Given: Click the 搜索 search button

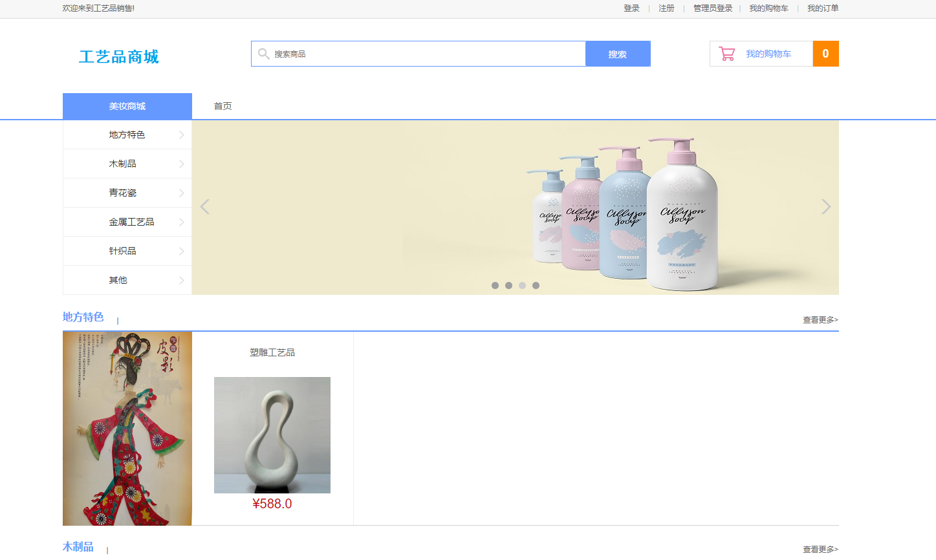Looking at the screenshot, I should click(617, 54).
